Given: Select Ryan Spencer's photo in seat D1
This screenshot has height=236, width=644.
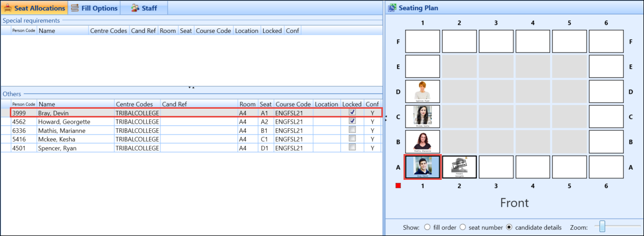Looking at the screenshot, I should pyautogui.click(x=423, y=91).
